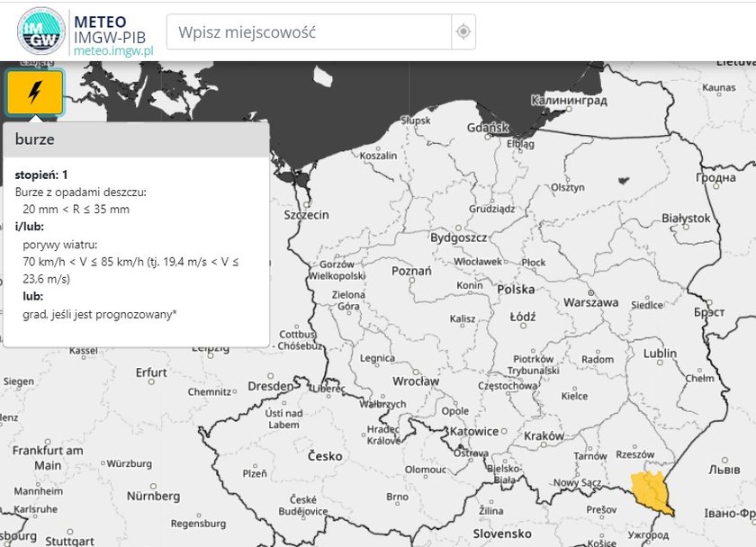Click Lublin city label on map
Screen dimensions: 756x547
click(660, 354)
